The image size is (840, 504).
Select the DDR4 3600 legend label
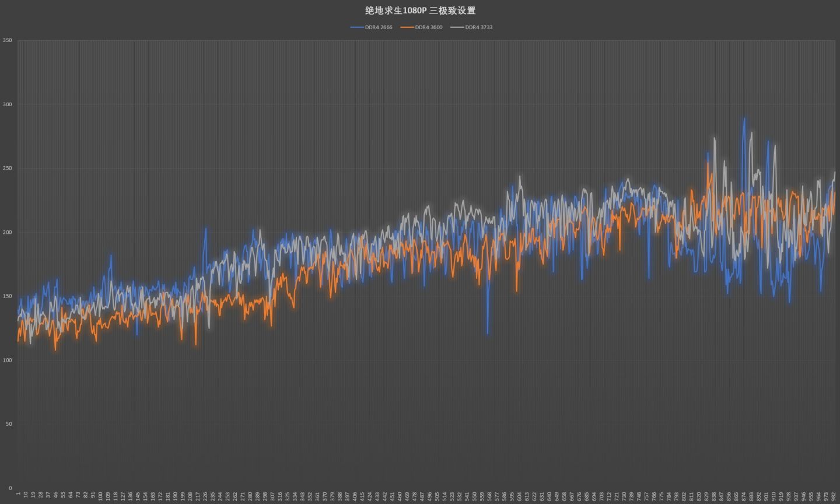pos(429,27)
